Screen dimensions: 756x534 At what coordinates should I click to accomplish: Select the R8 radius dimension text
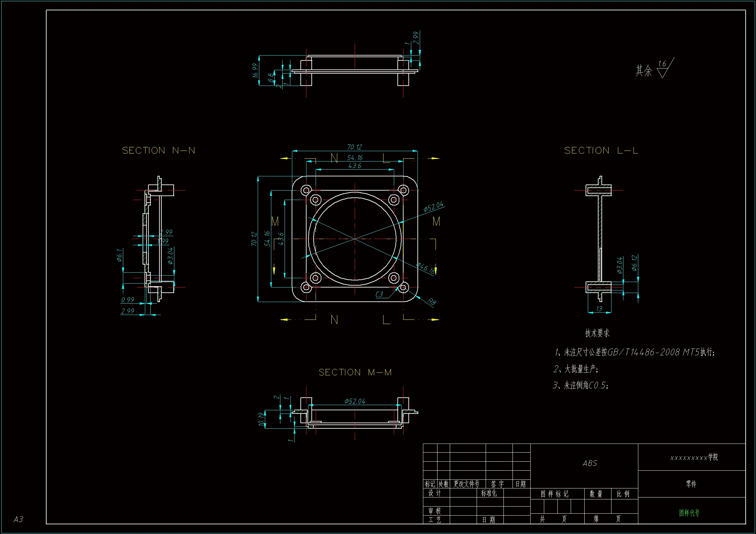tap(432, 301)
